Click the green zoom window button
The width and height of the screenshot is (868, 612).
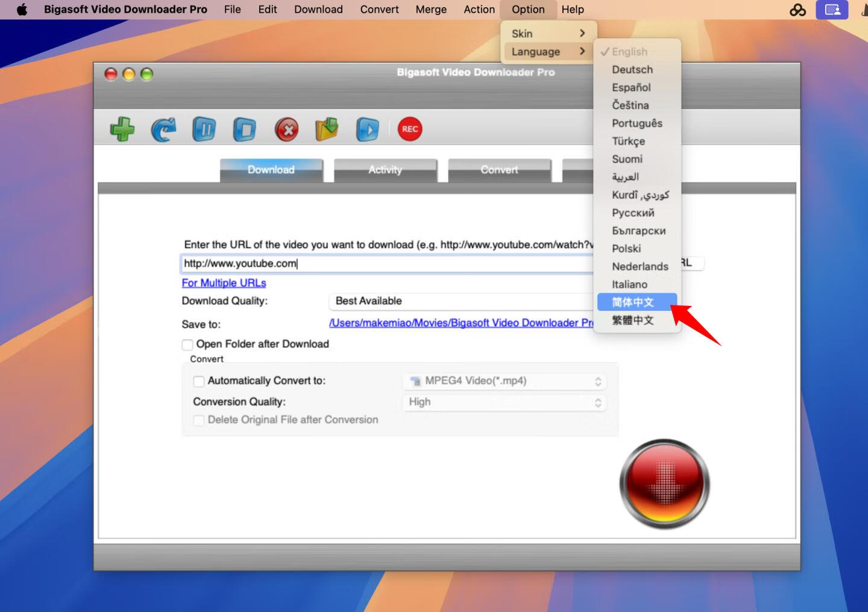pos(146,74)
